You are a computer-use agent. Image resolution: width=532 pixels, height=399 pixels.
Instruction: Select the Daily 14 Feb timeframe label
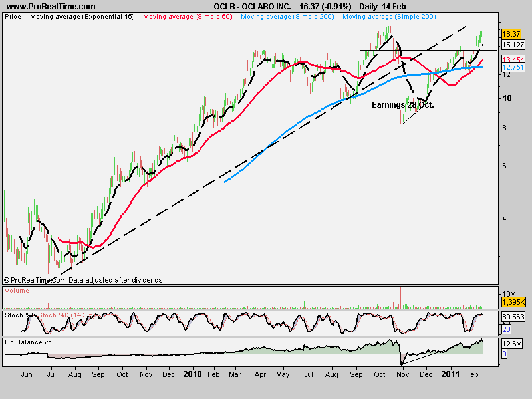[x=382, y=7]
